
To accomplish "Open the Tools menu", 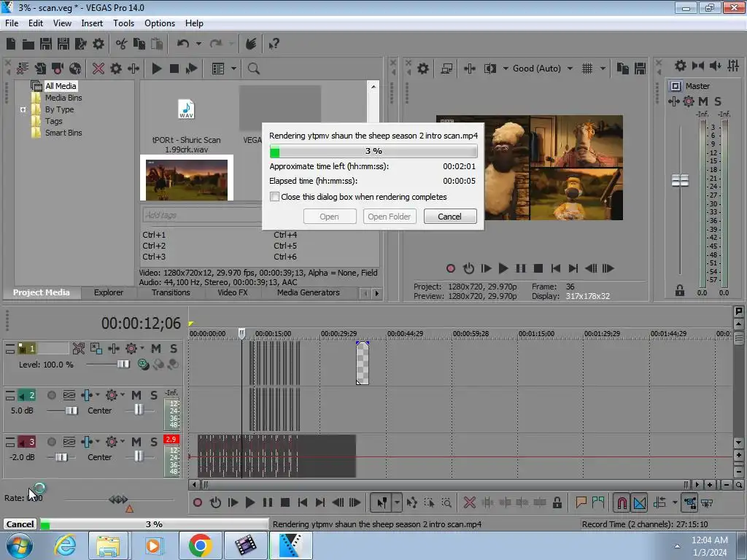I will [x=123, y=23].
